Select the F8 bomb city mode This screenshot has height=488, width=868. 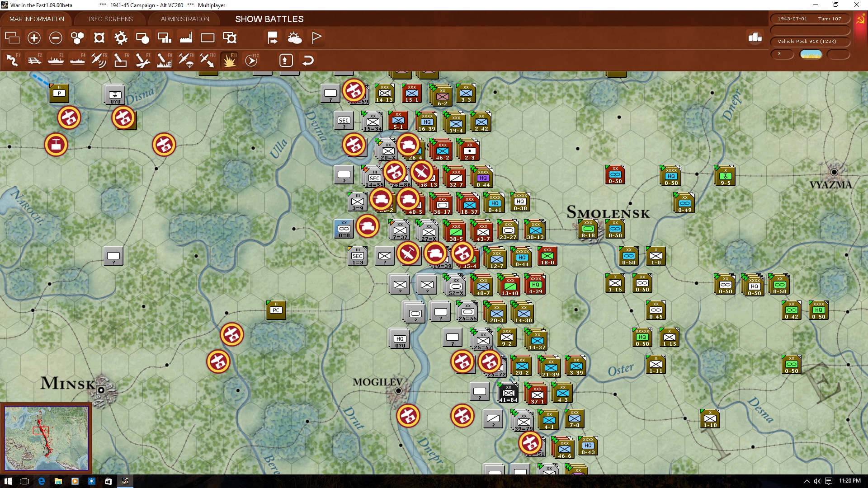(x=164, y=60)
